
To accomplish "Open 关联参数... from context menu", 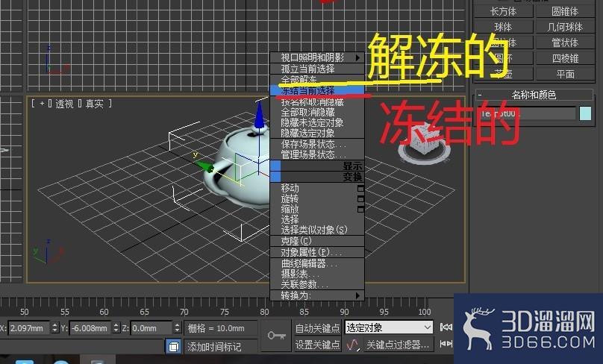I will 317,284.
